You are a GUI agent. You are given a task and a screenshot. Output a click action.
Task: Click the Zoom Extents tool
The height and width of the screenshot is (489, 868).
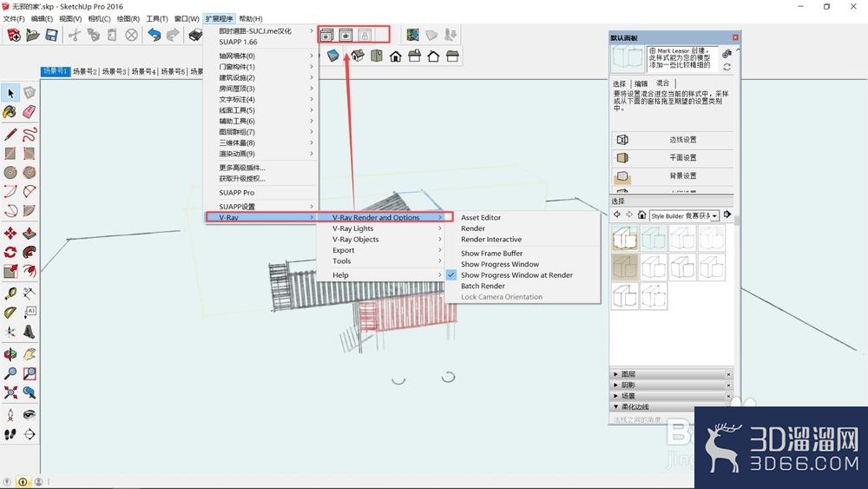tap(10, 393)
